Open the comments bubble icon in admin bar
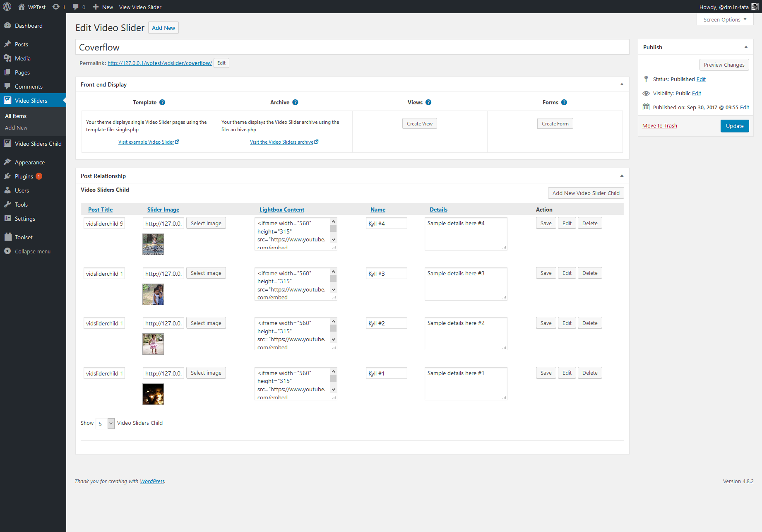 pyautogui.click(x=76, y=7)
